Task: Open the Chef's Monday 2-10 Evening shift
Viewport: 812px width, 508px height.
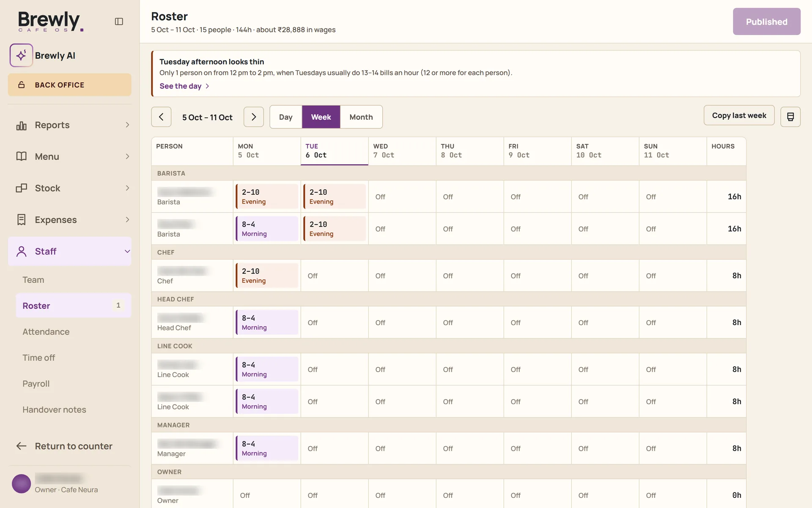Action: point(267,276)
